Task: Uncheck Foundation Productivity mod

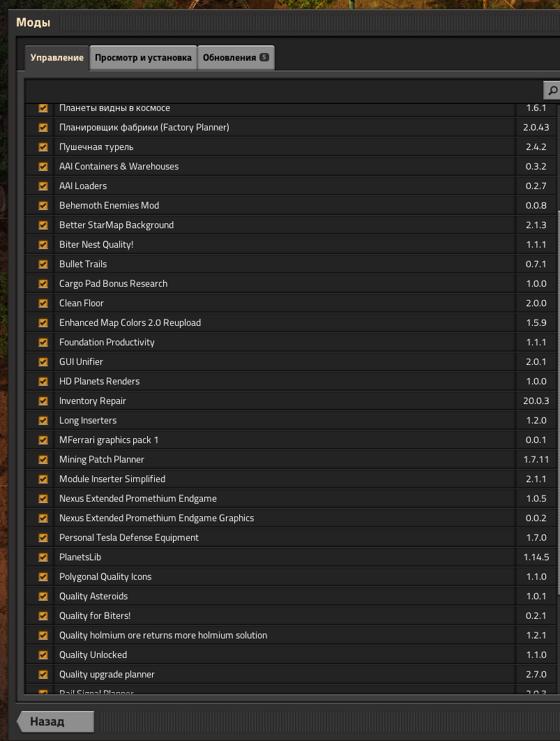Action: (x=43, y=342)
